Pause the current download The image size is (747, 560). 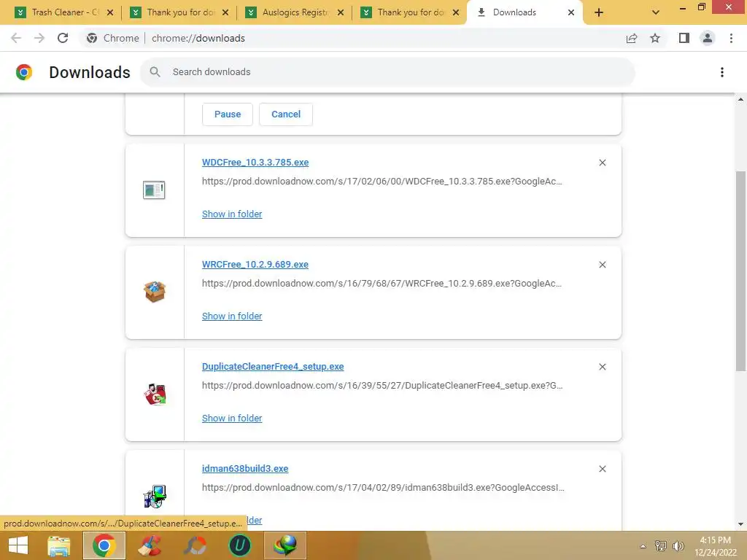[228, 114]
